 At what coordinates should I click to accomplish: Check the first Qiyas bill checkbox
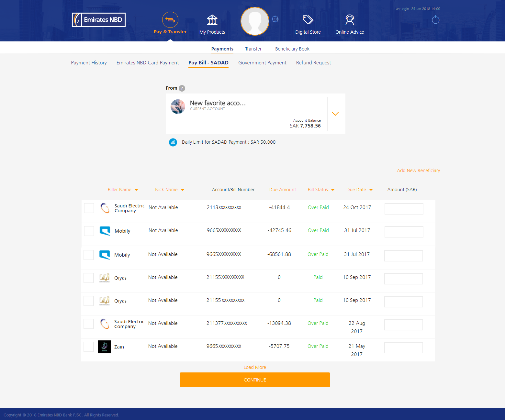coord(89,278)
